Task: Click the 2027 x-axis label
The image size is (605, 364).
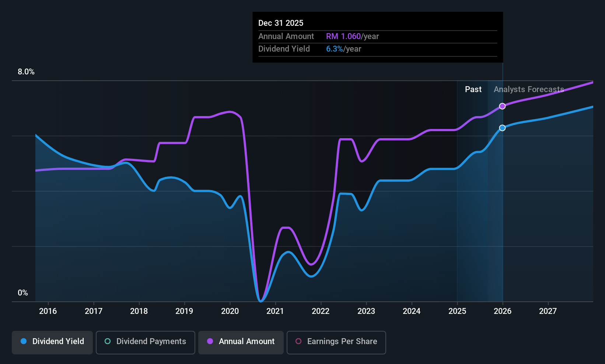Action: pos(548,311)
